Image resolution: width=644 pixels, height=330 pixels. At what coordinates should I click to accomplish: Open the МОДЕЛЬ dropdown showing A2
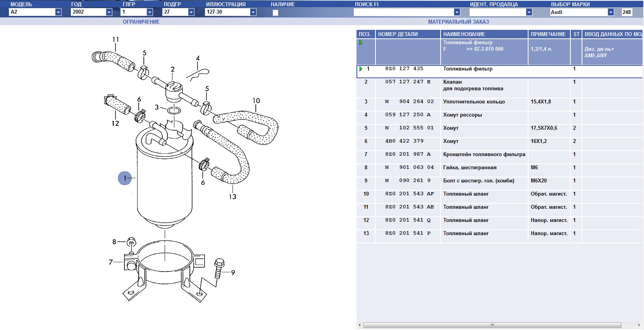(x=58, y=12)
